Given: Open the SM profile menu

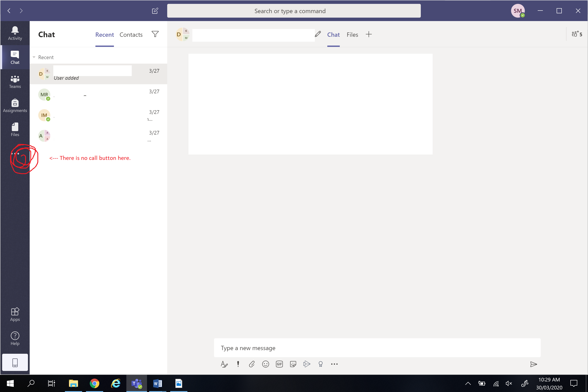Looking at the screenshot, I should click(x=518, y=11).
